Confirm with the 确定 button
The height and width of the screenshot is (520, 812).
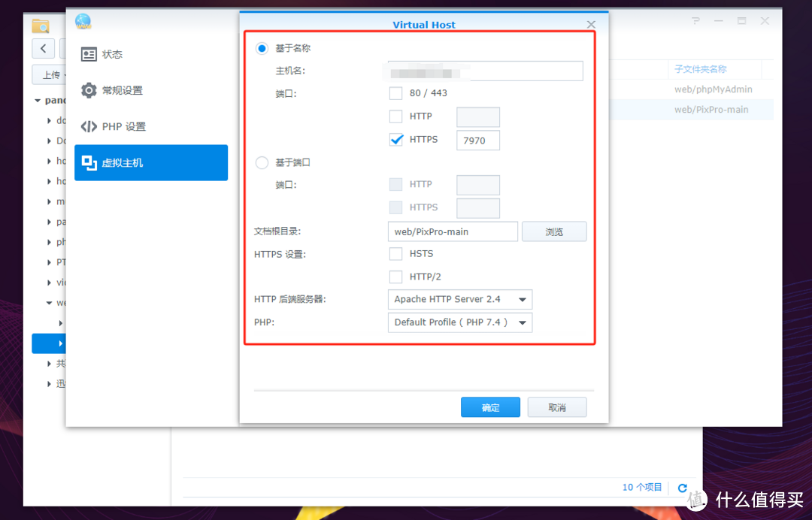coord(490,407)
